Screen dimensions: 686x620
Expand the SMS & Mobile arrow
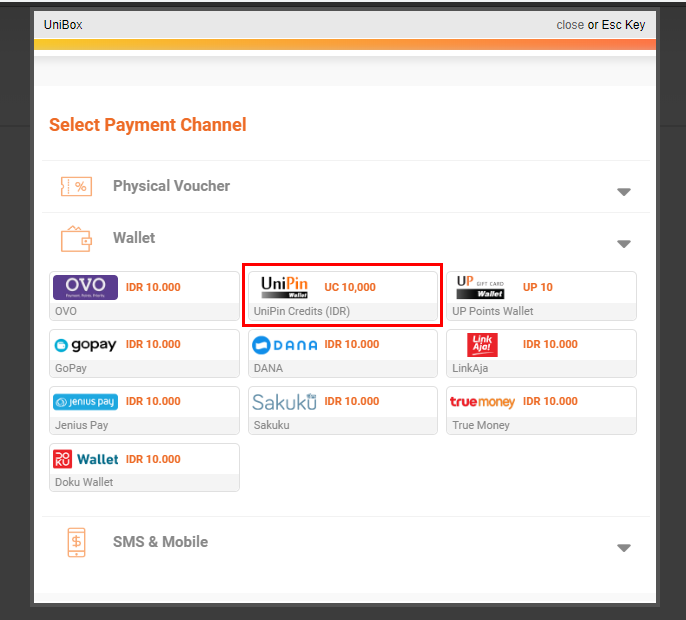(623, 548)
